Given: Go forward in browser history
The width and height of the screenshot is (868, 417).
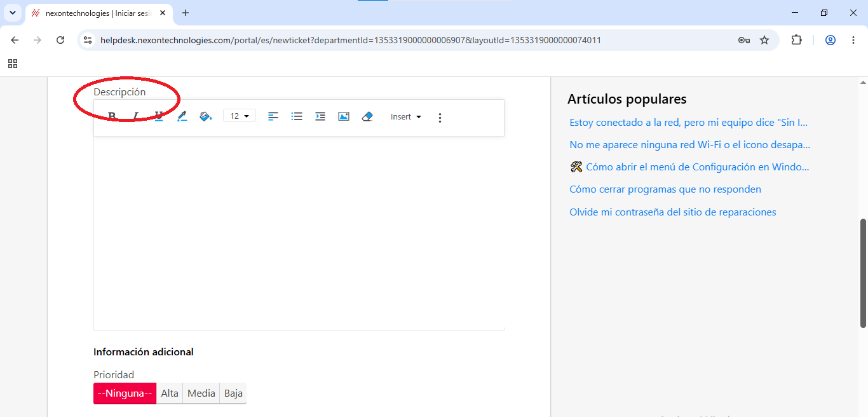Looking at the screenshot, I should [x=37, y=40].
